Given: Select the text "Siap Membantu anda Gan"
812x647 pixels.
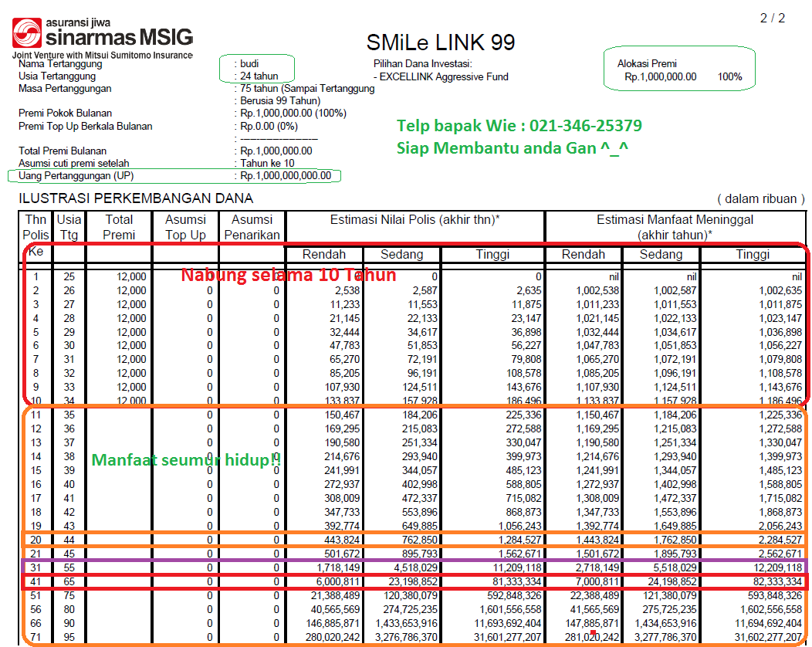Looking at the screenshot, I should pos(513,148).
